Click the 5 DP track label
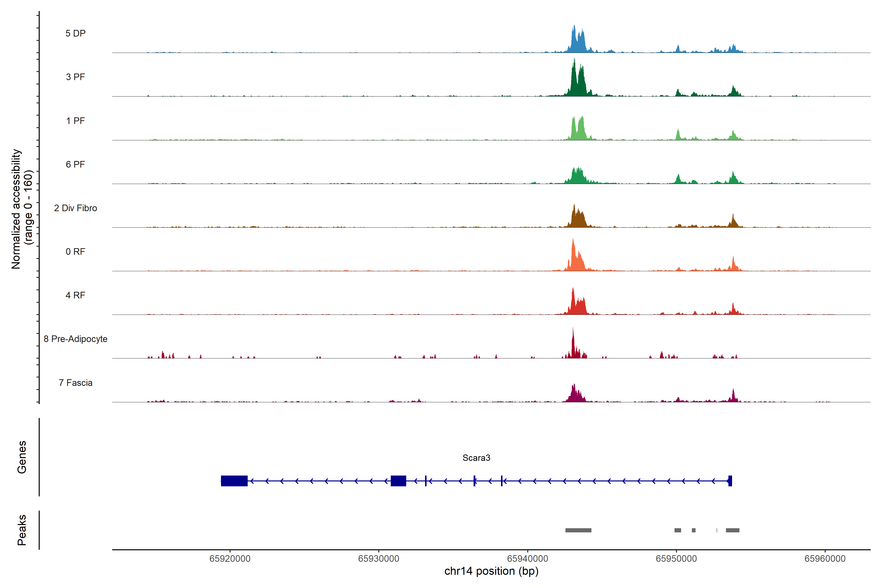This screenshot has width=882, height=588. coord(75,33)
